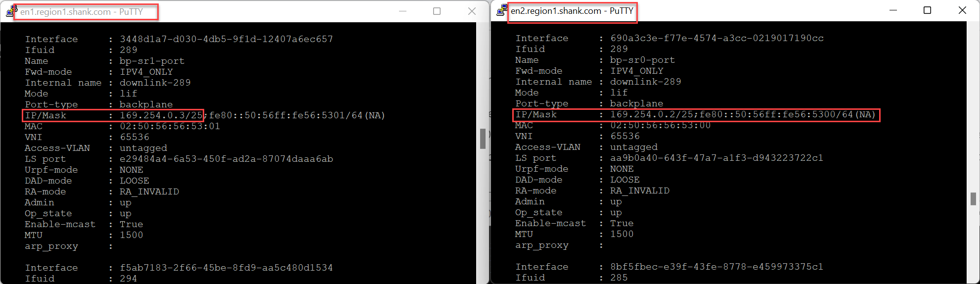Click Ifuid value 285 in en2 window
The width and height of the screenshot is (980, 284).
[x=619, y=278]
